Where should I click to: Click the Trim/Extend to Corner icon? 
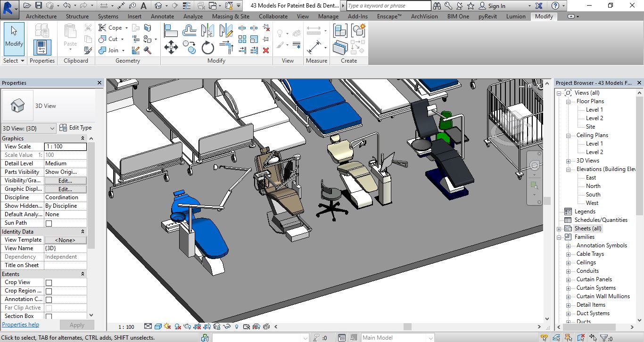226,48
